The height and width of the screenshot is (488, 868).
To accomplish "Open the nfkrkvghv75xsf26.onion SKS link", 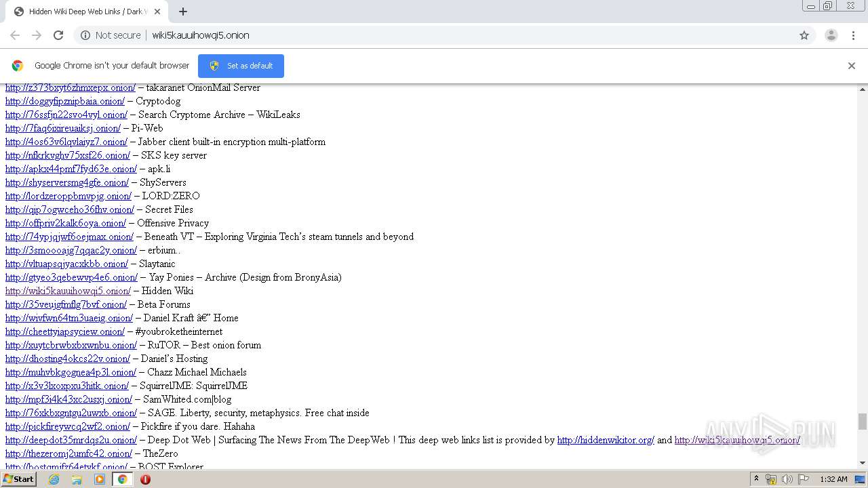I will pyautogui.click(x=68, y=155).
